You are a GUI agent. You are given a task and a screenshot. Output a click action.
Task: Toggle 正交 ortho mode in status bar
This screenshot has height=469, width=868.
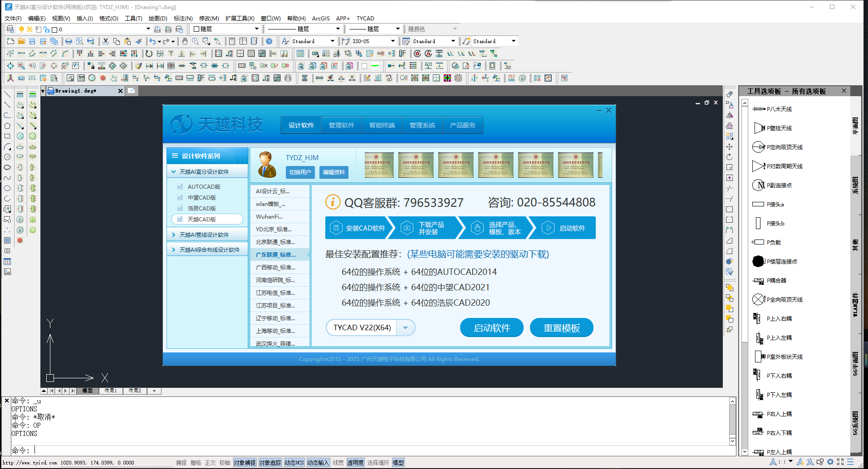tap(210, 463)
